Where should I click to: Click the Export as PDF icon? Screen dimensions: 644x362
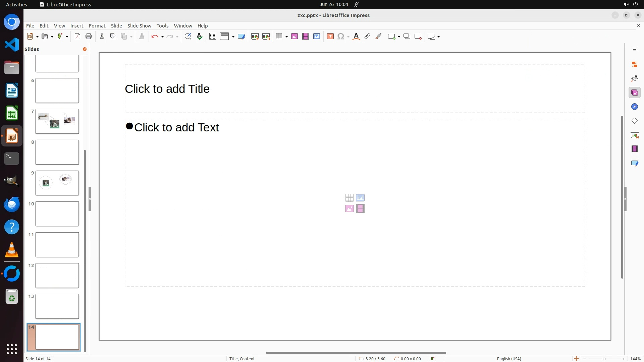pyautogui.click(x=77, y=37)
